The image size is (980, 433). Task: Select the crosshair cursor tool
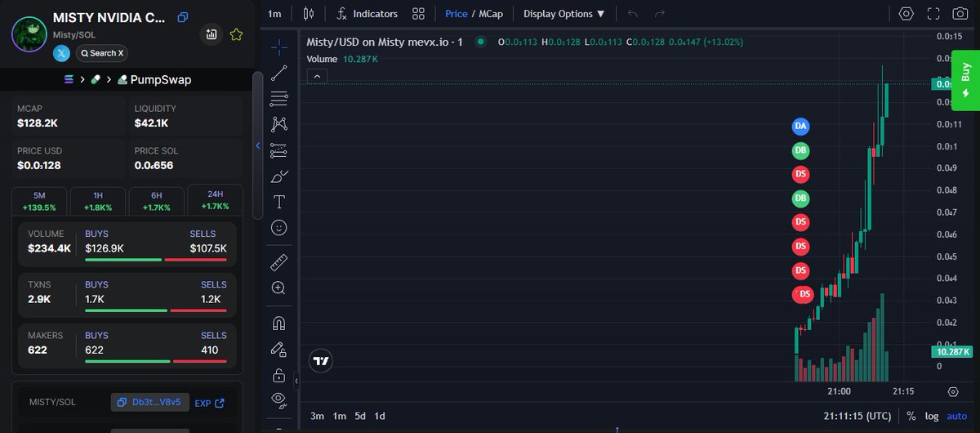point(279,47)
